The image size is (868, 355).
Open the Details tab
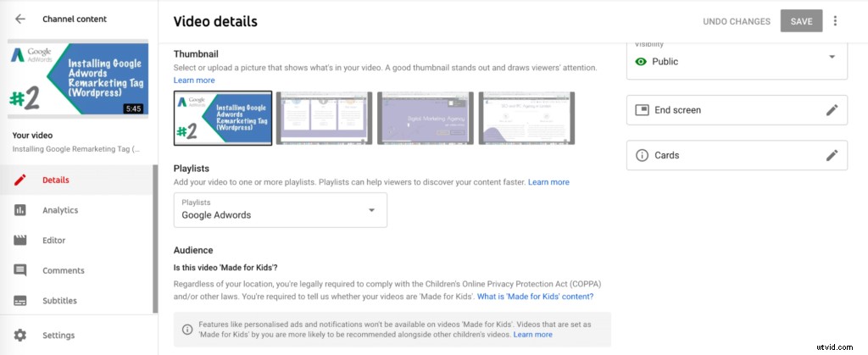76,180
